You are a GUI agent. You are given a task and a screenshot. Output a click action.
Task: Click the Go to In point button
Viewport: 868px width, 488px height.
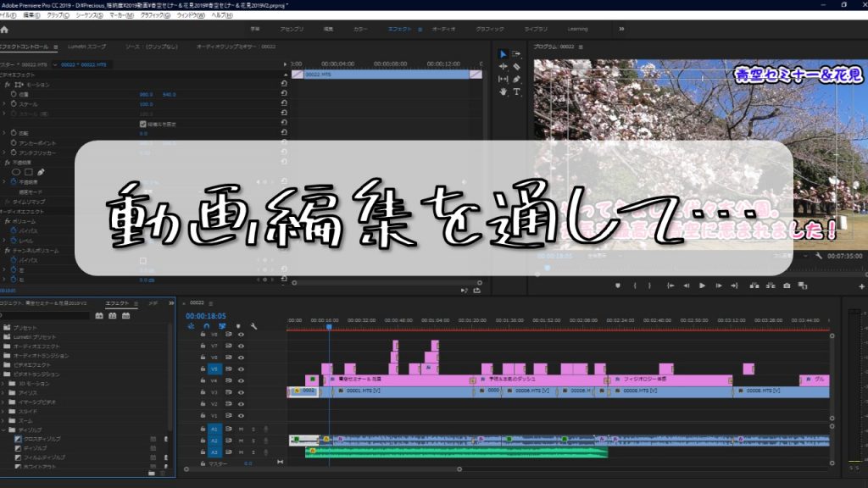click(670, 286)
